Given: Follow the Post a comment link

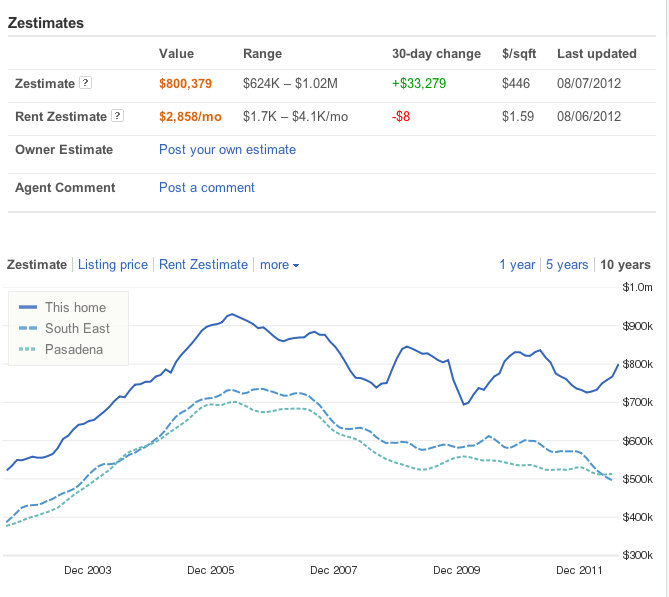Looking at the screenshot, I should pos(207,187).
